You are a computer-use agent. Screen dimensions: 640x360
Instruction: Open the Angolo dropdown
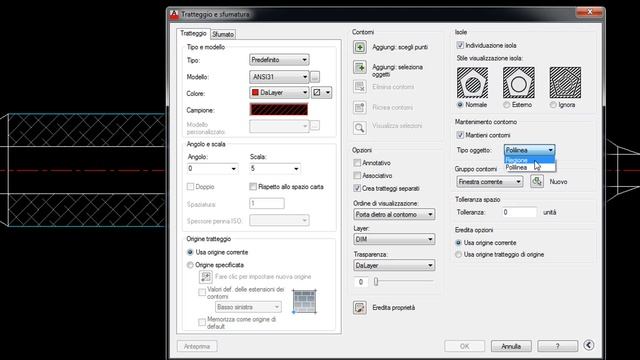[212, 169]
